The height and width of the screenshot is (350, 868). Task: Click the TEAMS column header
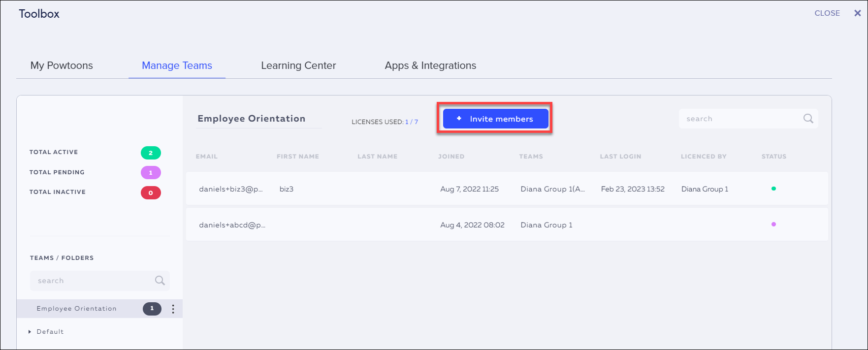[x=531, y=157]
